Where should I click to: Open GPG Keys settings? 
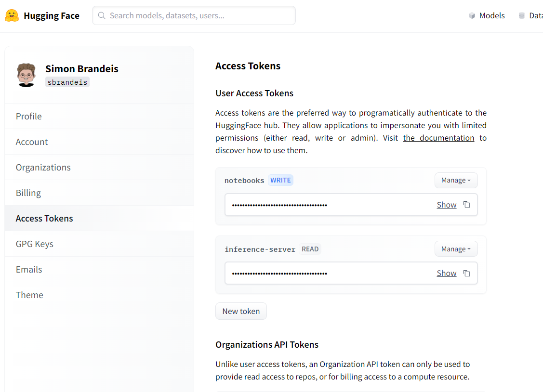tap(99, 244)
